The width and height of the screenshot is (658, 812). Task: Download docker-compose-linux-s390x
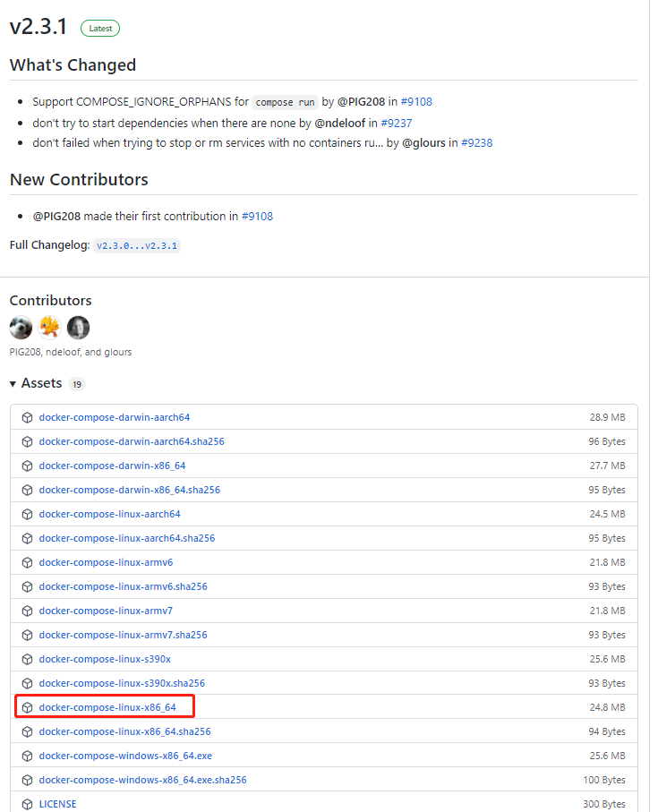pos(105,659)
